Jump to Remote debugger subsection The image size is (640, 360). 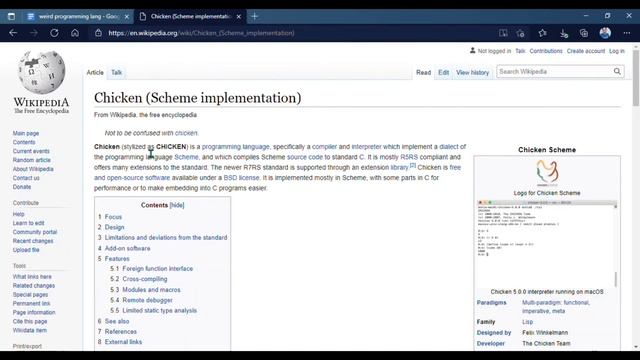[x=147, y=300]
